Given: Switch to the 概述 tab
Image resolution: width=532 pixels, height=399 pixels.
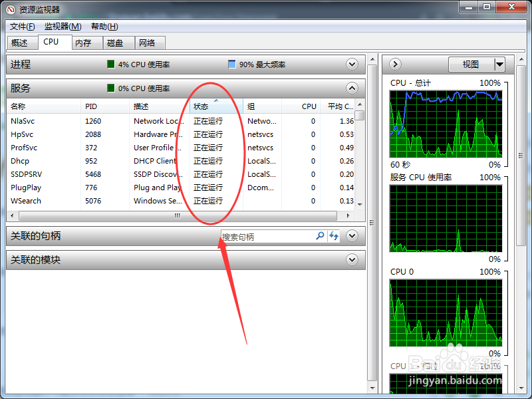Looking at the screenshot, I should pos(21,43).
